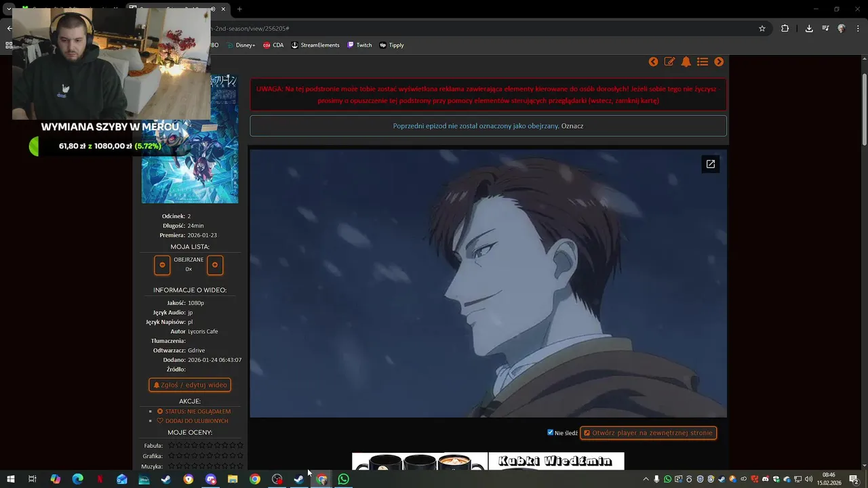Screen dimensions: 868x488
Task: Go to the previous episode with the left arrow
Action: click(x=653, y=62)
